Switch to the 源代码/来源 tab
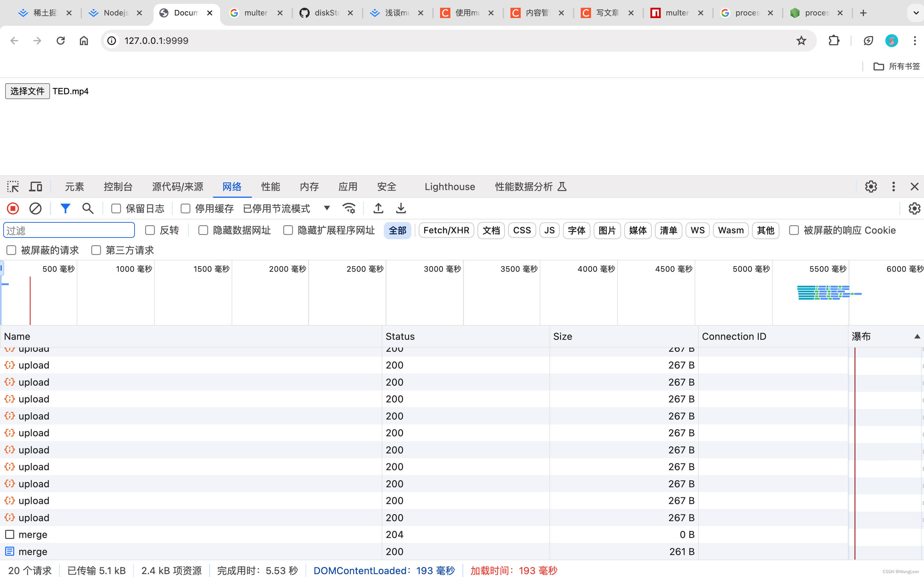The width and height of the screenshot is (924, 577). tap(177, 187)
